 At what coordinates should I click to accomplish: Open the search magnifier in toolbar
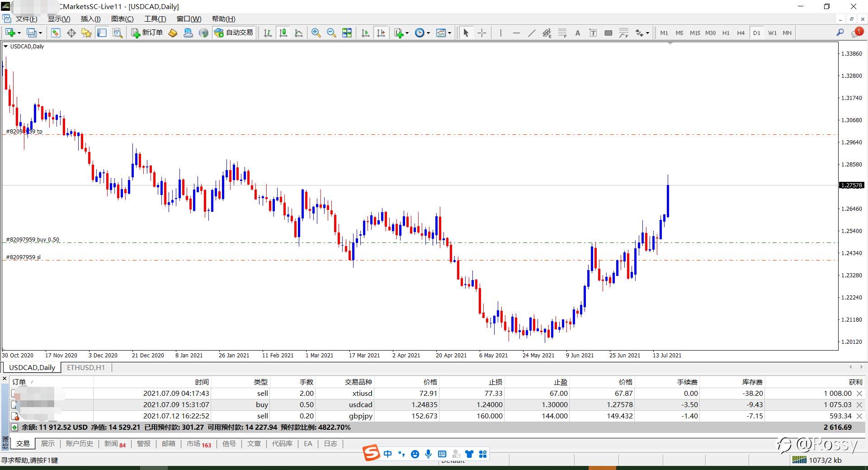840,33
